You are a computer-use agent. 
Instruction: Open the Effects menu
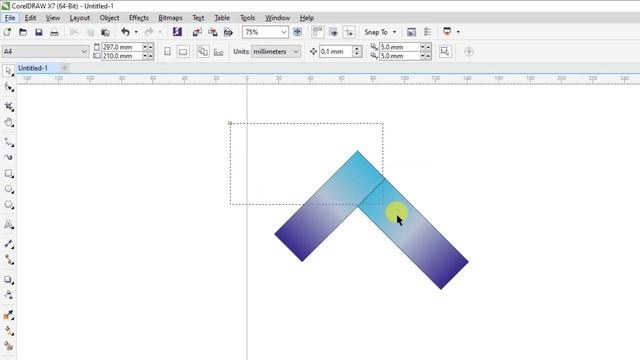coord(139,18)
